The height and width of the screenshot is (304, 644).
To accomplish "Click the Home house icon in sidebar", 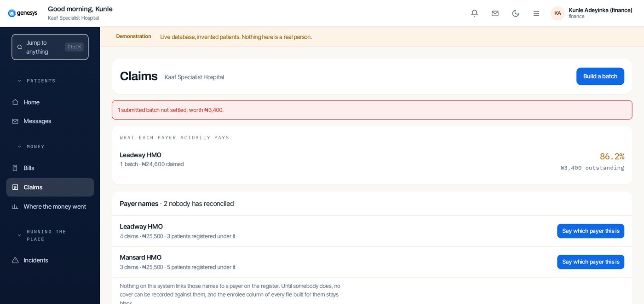I will click(15, 102).
